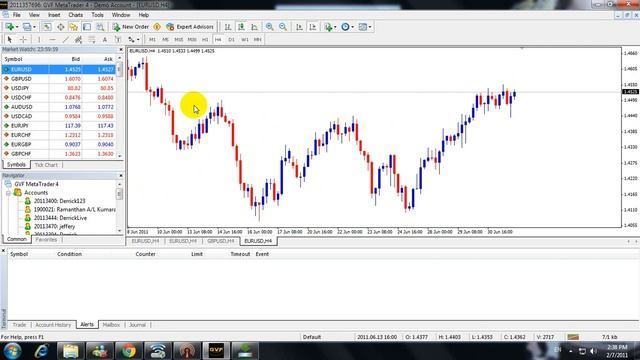Screen dimensions: 640x360
Task: Select the Fibonacci retracement tool
Action: [91, 40]
